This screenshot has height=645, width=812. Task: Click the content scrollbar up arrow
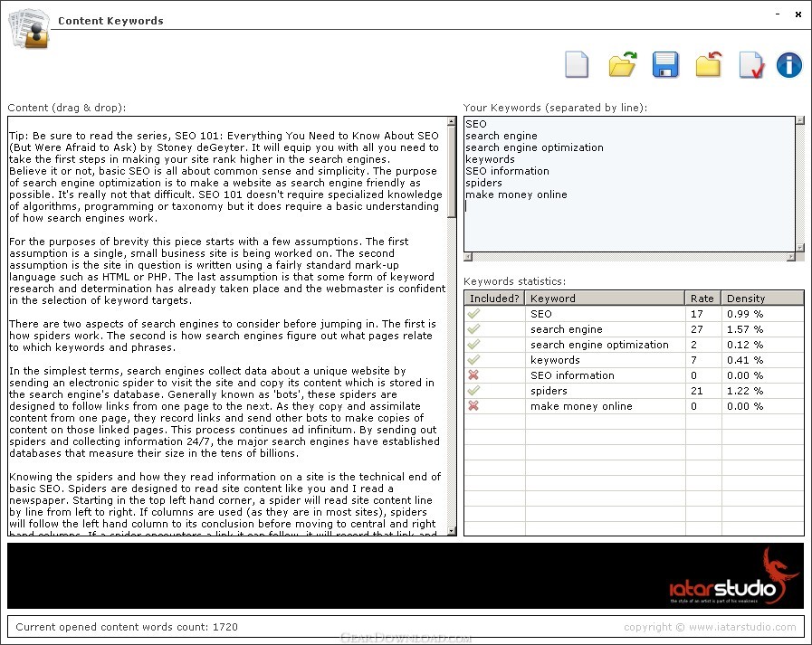click(452, 121)
